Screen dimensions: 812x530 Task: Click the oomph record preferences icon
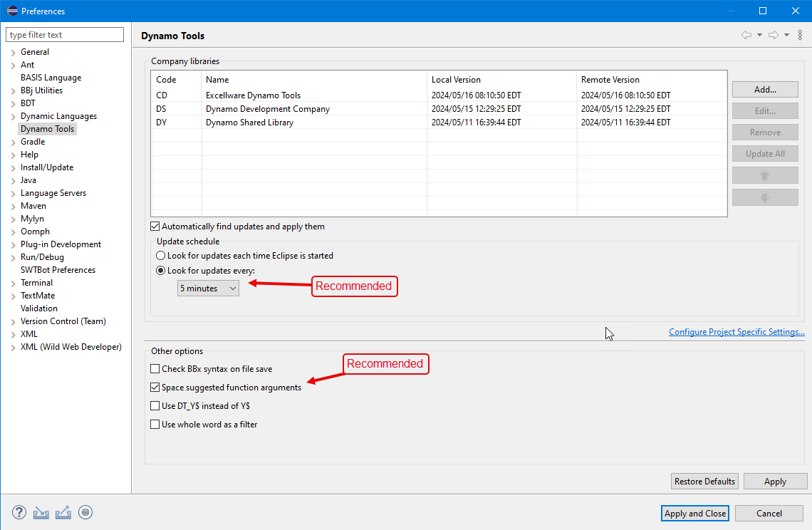[x=85, y=512]
